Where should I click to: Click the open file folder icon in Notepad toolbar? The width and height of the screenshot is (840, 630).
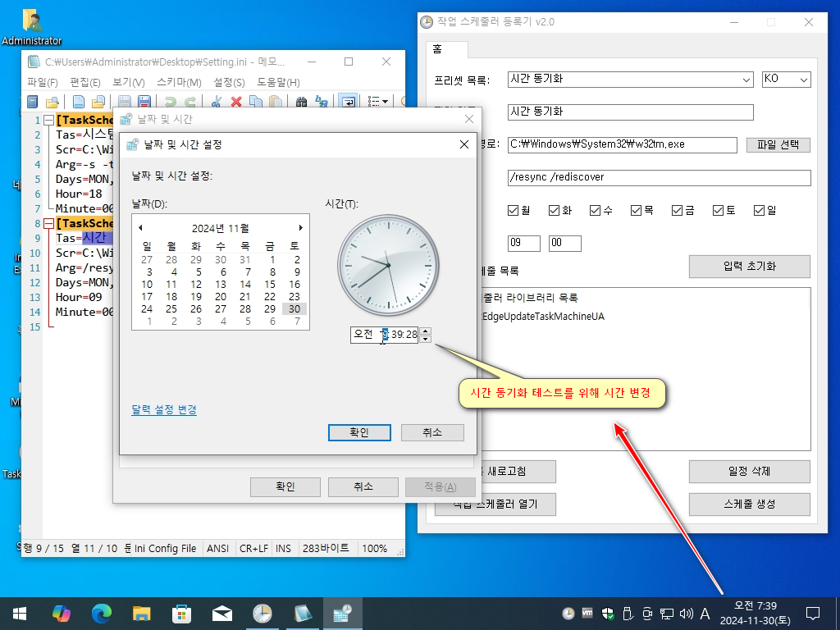tap(98, 101)
